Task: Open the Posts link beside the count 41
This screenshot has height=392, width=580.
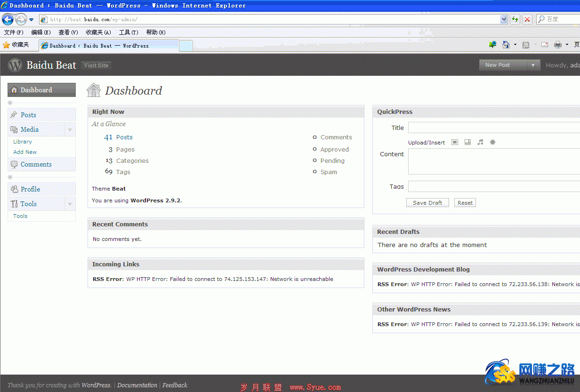Action: pyautogui.click(x=124, y=137)
